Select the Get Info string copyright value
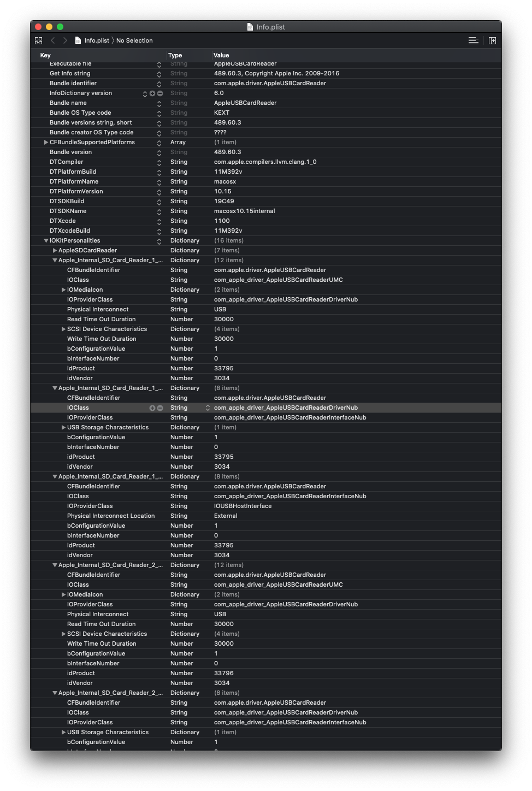The height and width of the screenshot is (791, 532). 276,73
